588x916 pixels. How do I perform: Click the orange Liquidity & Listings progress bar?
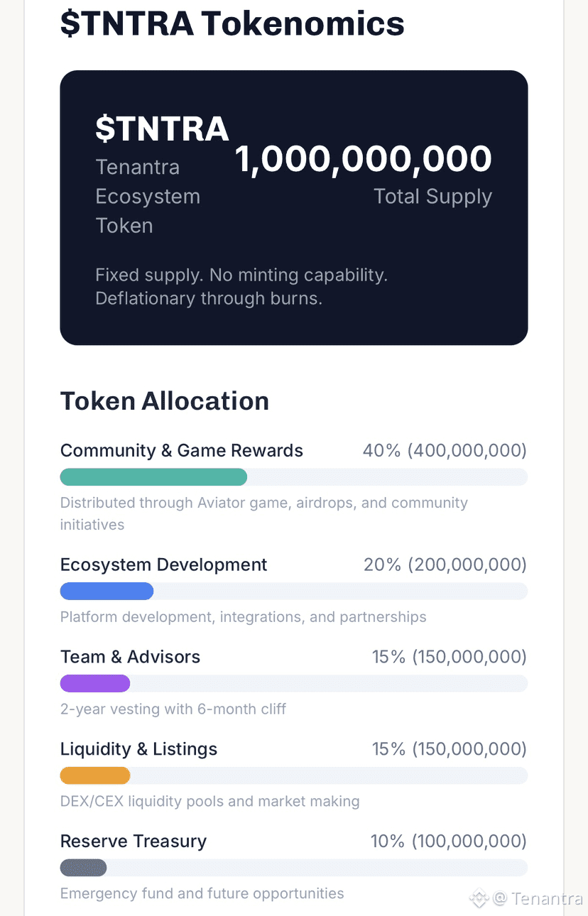click(95, 775)
